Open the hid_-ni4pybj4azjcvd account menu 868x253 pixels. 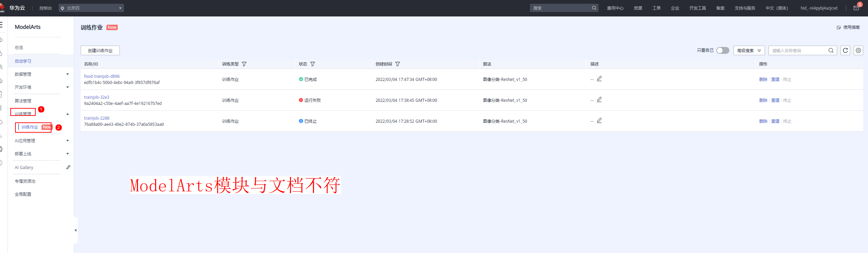pyautogui.click(x=819, y=8)
